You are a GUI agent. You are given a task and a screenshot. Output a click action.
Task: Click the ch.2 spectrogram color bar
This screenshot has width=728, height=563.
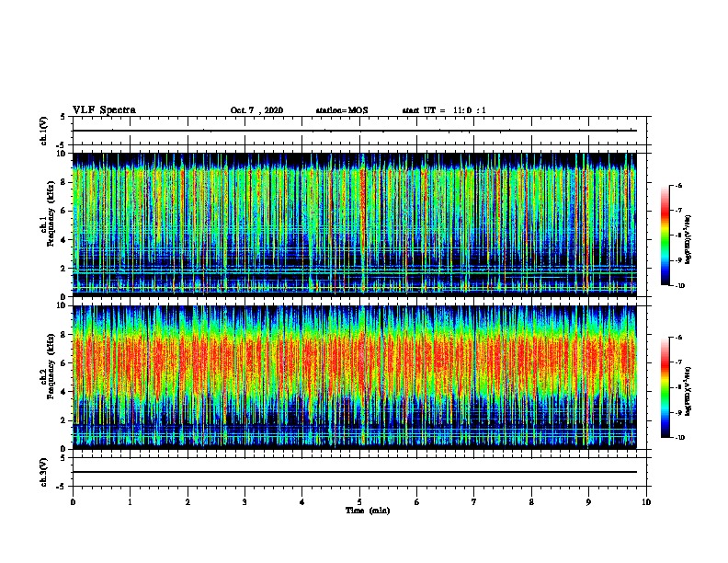pyautogui.click(x=665, y=387)
